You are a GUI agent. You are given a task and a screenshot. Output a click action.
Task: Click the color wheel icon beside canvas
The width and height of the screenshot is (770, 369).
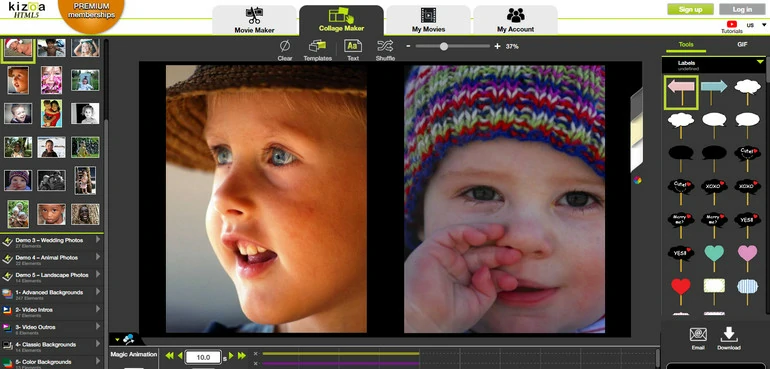(x=637, y=180)
